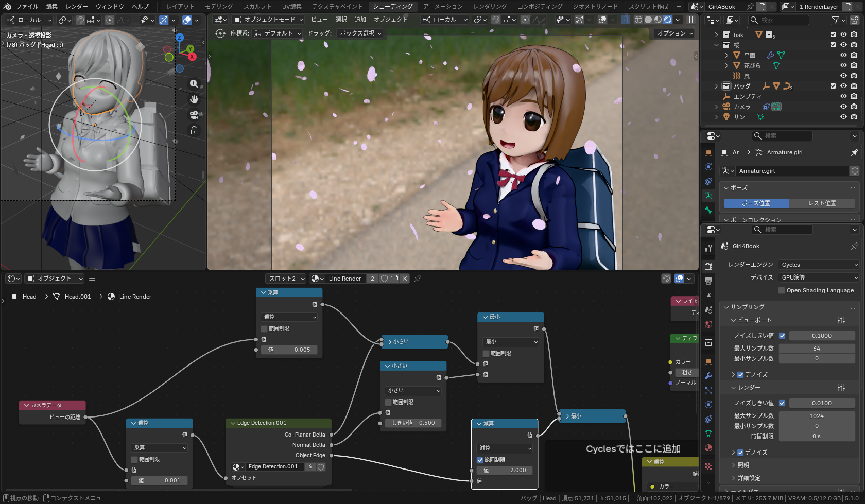This screenshot has width=865, height=504.
Task: Click the しきい値 0.500 field on the 小さい node
Action: 412,423
